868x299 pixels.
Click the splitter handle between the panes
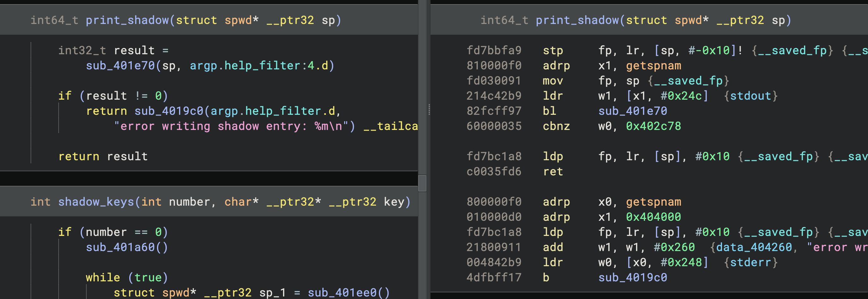(x=429, y=109)
